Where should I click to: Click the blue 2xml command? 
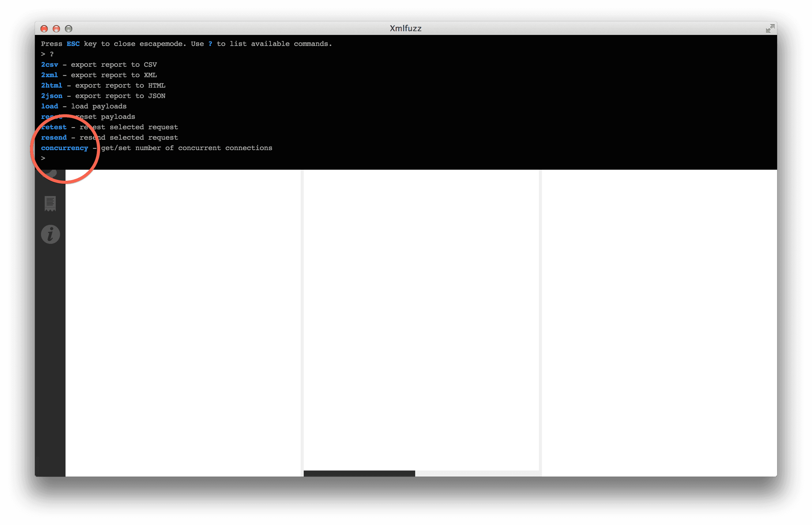tap(49, 75)
